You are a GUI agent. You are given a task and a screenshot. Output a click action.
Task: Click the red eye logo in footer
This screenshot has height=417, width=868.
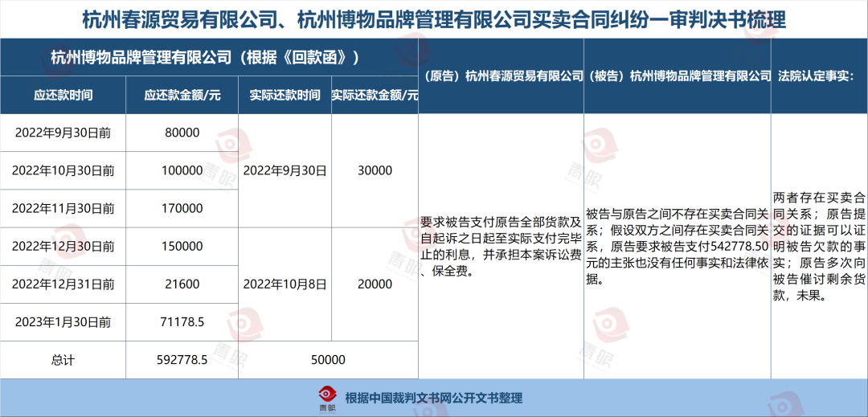(327, 396)
